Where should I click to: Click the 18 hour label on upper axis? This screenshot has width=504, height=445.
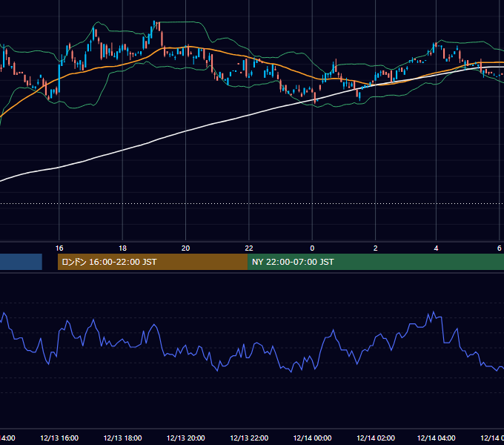click(x=122, y=248)
